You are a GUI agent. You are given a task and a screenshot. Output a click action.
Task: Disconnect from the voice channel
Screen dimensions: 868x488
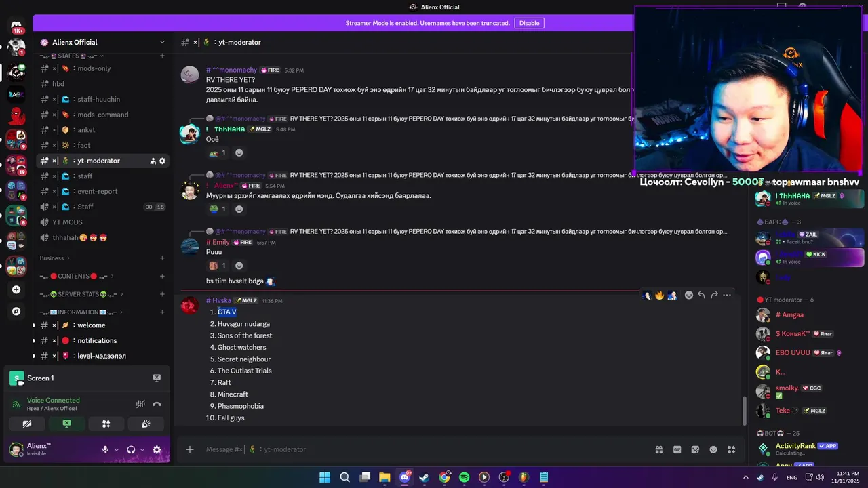point(157,404)
